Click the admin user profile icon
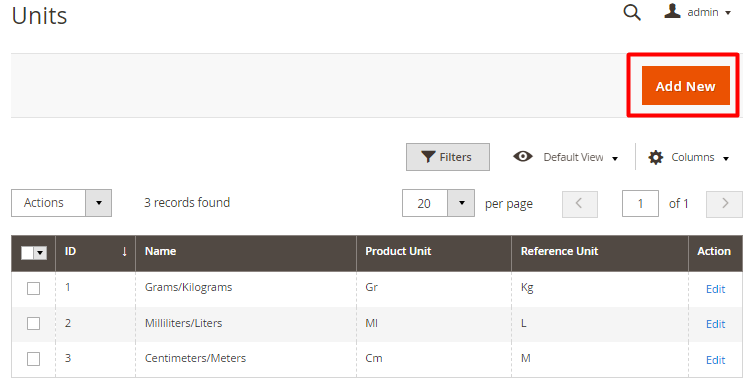 pos(672,11)
